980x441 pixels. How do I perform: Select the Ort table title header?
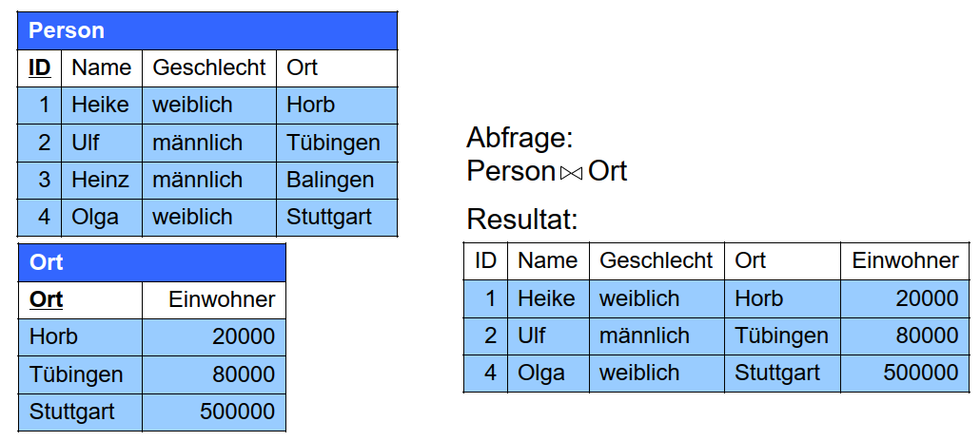152,262
